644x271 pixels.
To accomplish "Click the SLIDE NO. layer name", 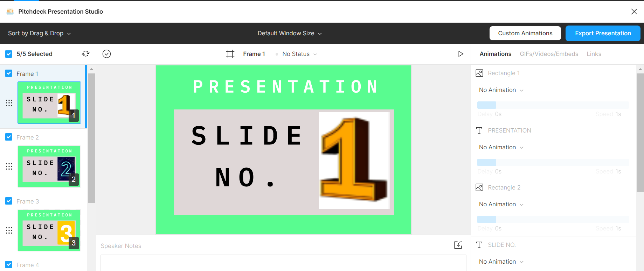I will 501,245.
